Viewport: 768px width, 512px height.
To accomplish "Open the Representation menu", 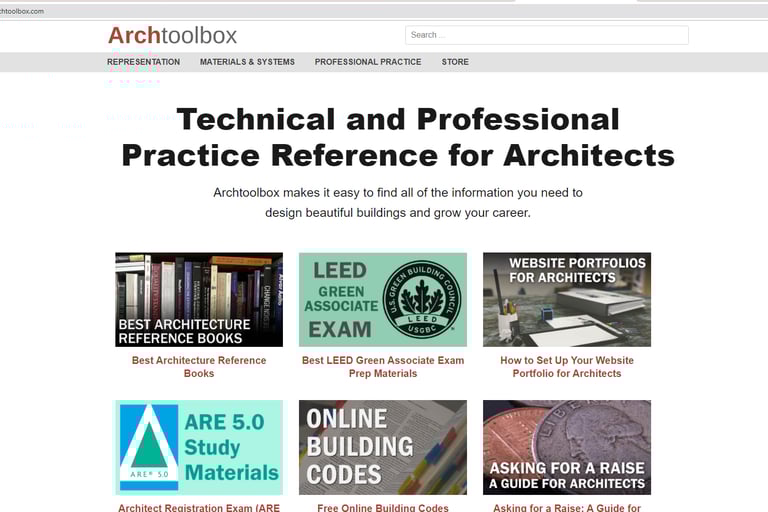I will [144, 62].
